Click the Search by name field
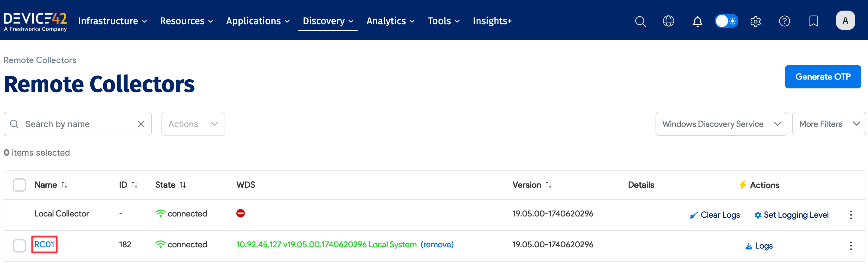 [77, 124]
